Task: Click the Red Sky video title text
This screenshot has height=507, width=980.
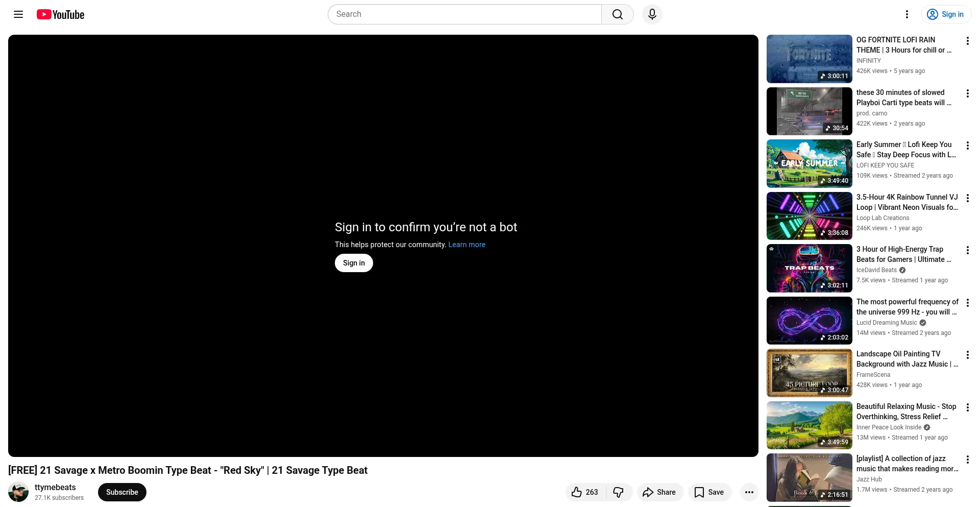Action: pyautogui.click(x=188, y=470)
